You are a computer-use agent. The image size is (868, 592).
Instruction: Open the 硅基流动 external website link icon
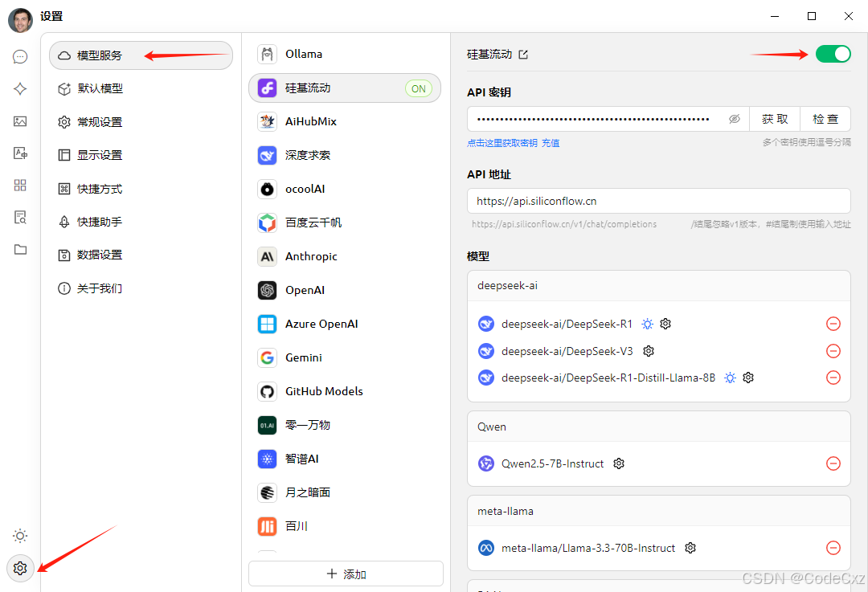pos(523,55)
